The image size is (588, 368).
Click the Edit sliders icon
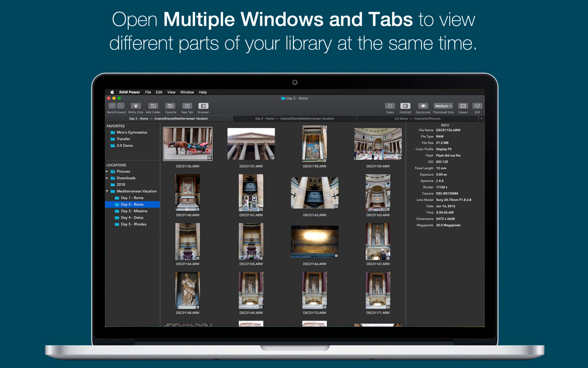coord(477,106)
